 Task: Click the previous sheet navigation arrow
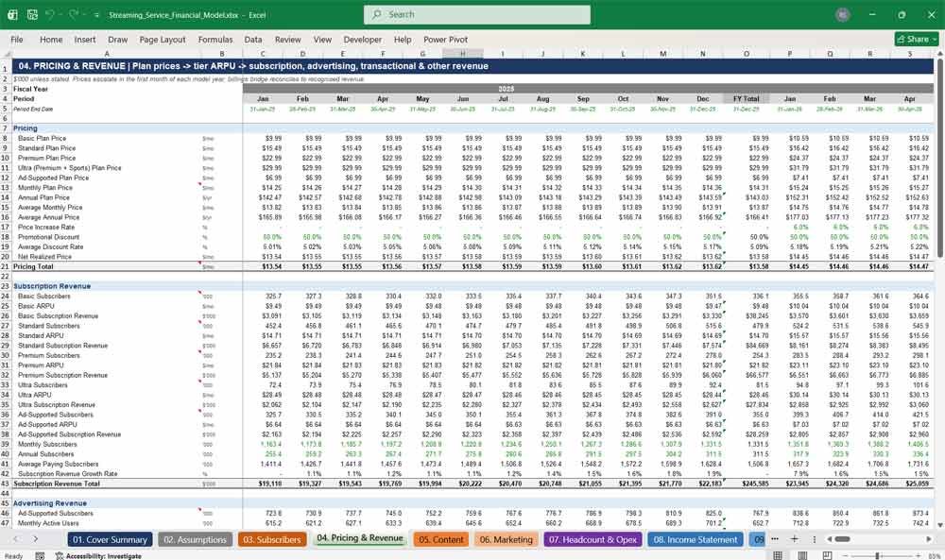click(x=16, y=539)
